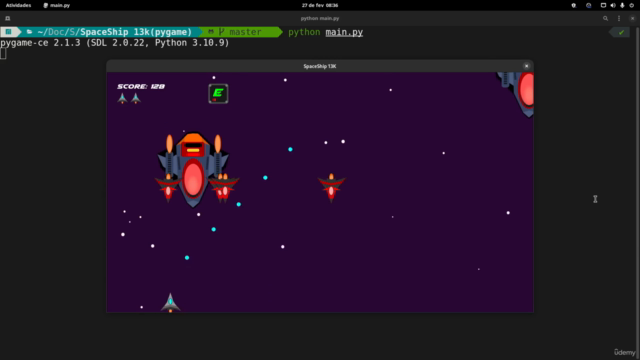Open the terminal three-dots menu
This screenshot has width=640, height=360.
(619, 18)
